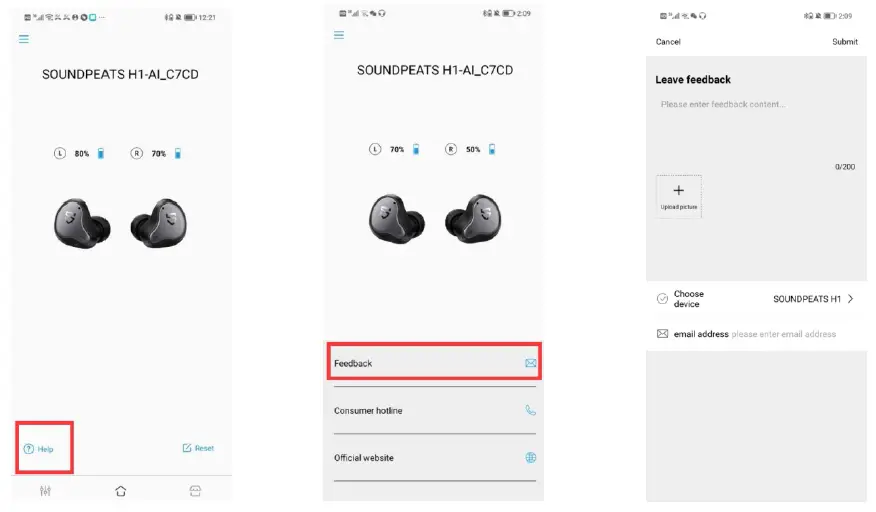876x512 pixels.
Task: Tap the left earbud 80% battery indicator
Action: click(x=81, y=154)
